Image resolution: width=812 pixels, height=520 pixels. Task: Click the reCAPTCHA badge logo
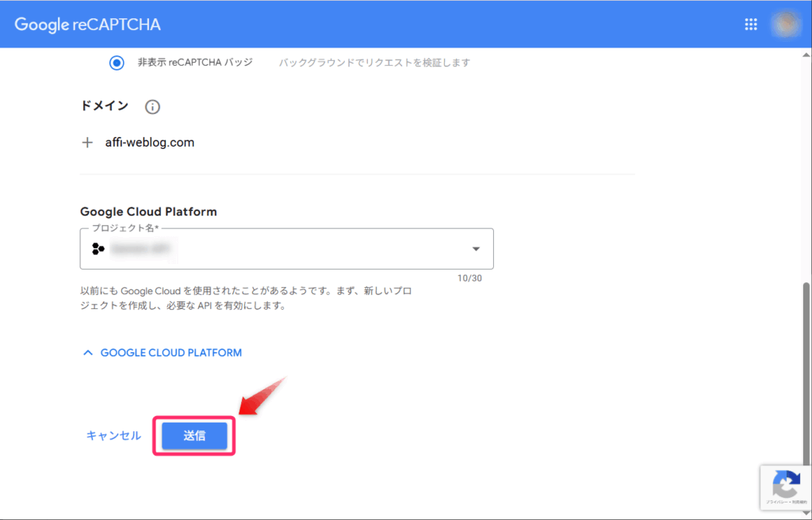tap(786, 484)
